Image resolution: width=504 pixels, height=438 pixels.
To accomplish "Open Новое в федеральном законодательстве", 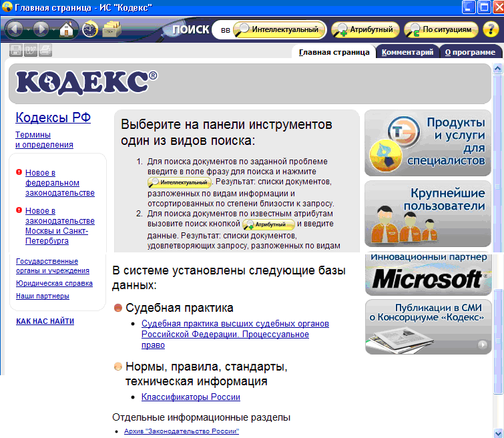I will pos(60,183).
